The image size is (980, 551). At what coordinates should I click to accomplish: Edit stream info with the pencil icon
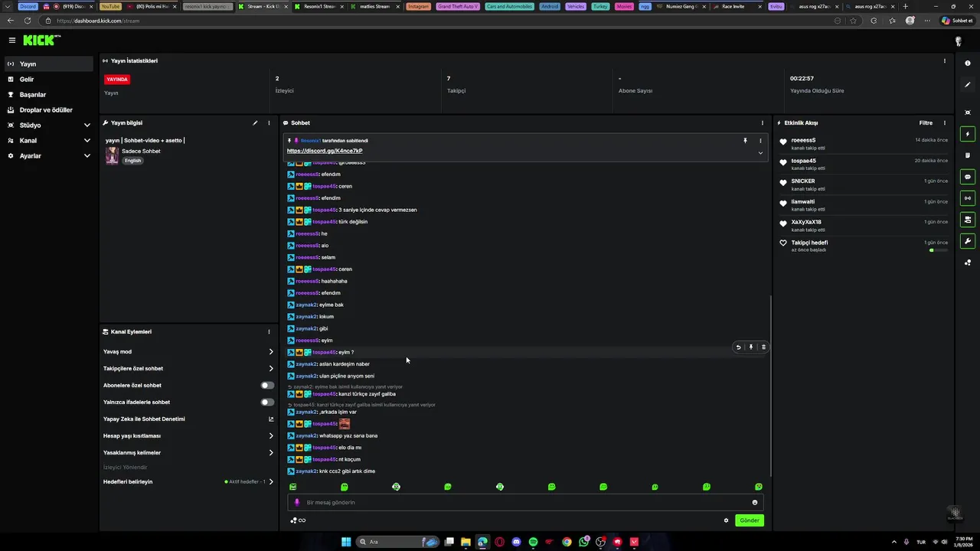coord(255,122)
